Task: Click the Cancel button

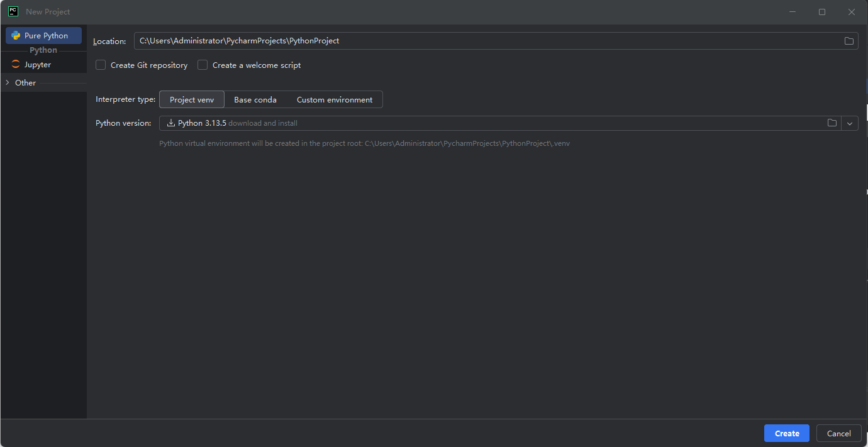Action: [838, 433]
